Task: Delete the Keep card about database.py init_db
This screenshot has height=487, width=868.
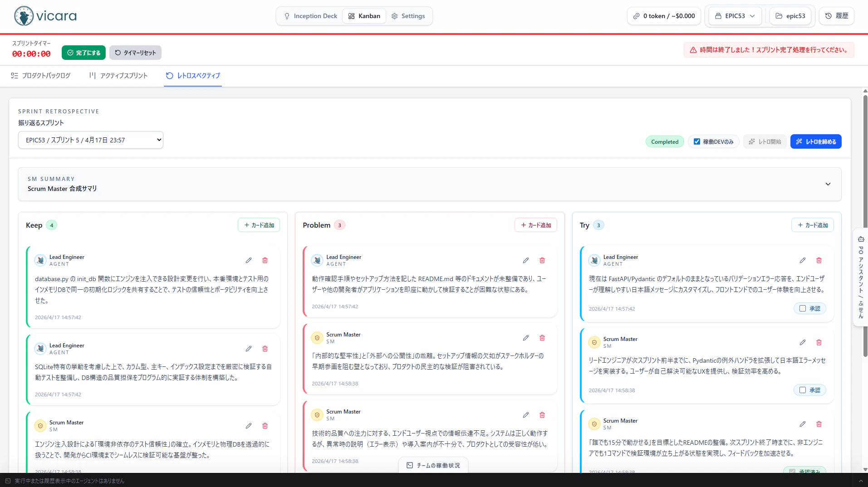Action: pyautogui.click(x=265, y=260)
